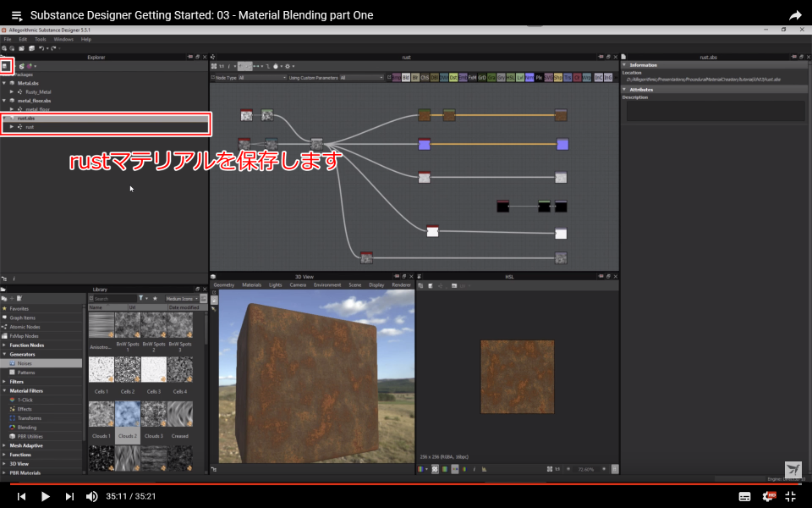Open the YouTube playlist menu icon

(17, 15)
